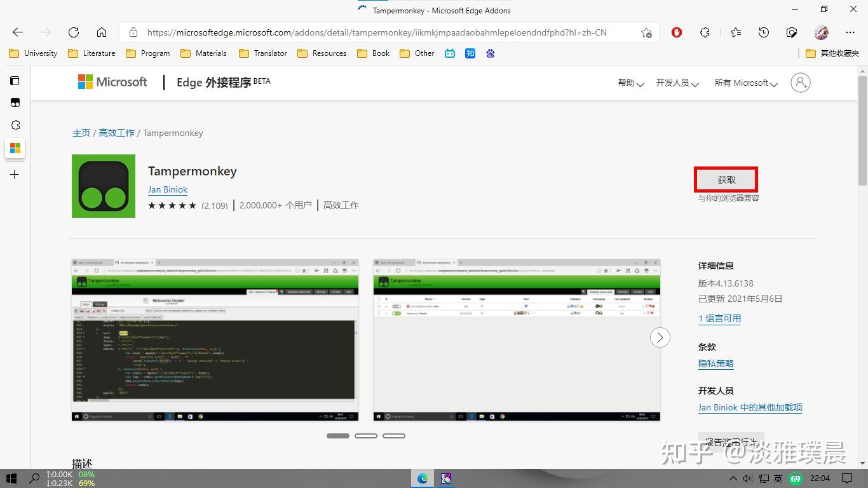Click the next-screenshot arrow on the carousel

click(x=660, y=337)
